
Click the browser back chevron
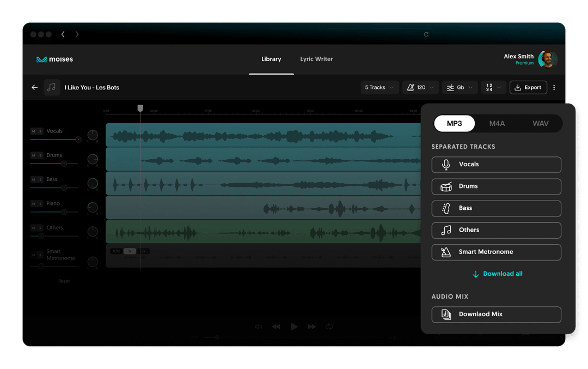pos(63,34)
